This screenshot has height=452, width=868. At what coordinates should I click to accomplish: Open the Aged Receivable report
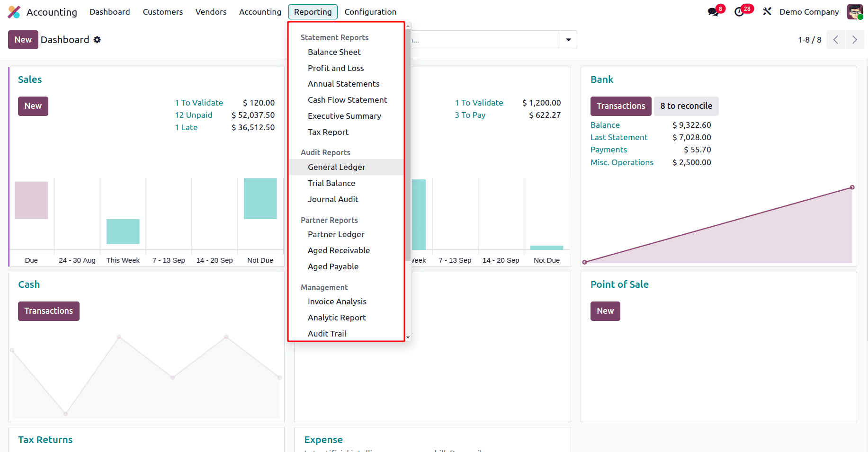[339, 250]
